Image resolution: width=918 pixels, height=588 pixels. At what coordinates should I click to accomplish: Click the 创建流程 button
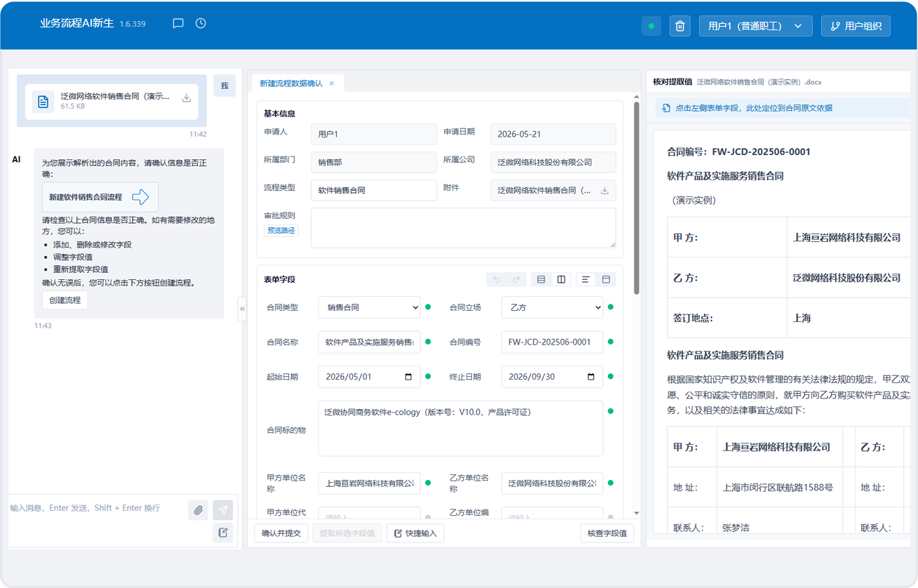65,300
